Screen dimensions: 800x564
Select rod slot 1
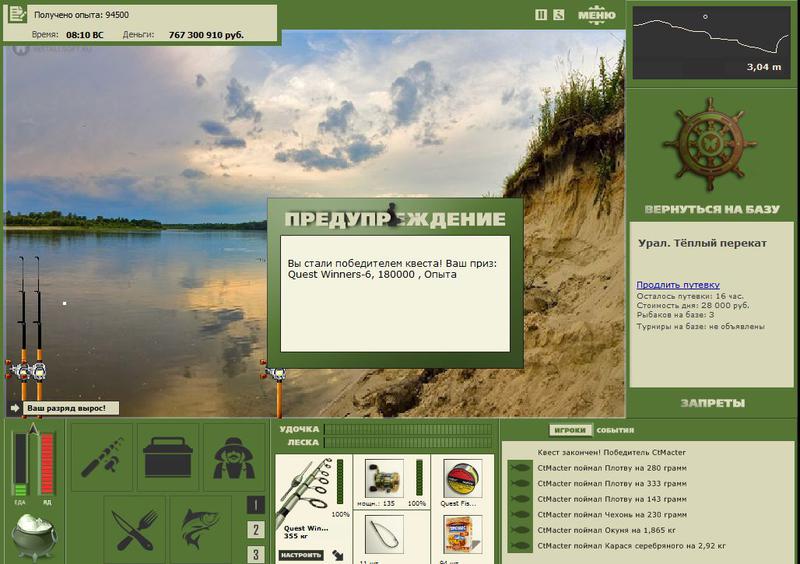(x=256, y=505)
